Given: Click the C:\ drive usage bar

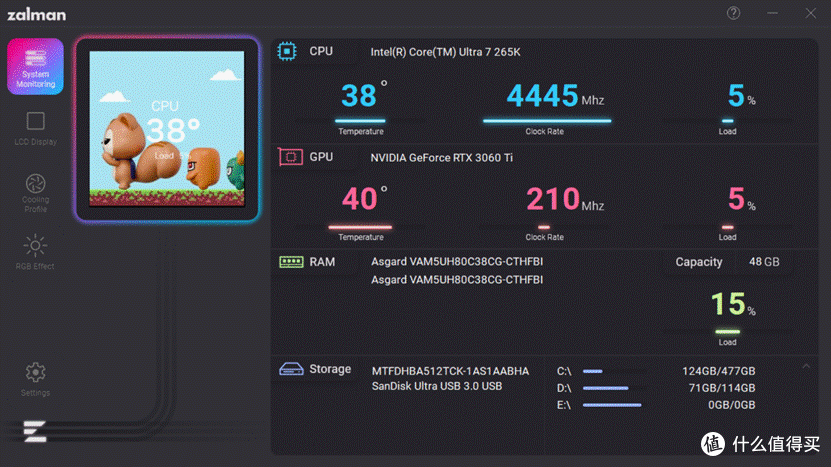Looking at the screenshot, I should tap(593, 371).
